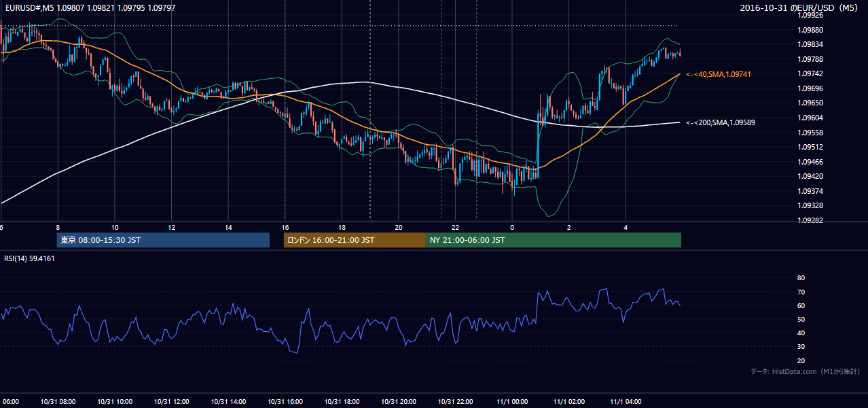This screenshot has width=868, height=408.
Task: Click price level 1.09788 on the axis
Action: [810, 59]
